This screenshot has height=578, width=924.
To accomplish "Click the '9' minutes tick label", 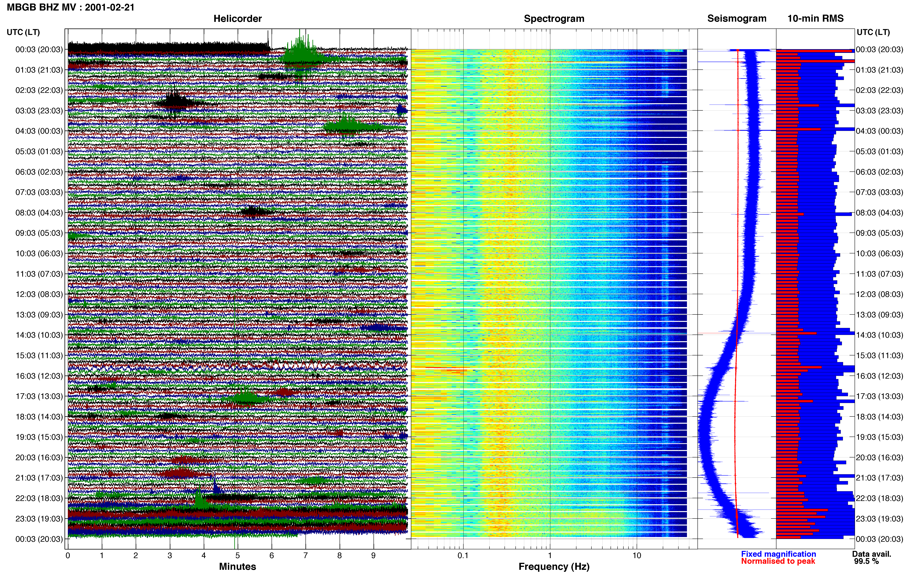I will click(373, 556).
